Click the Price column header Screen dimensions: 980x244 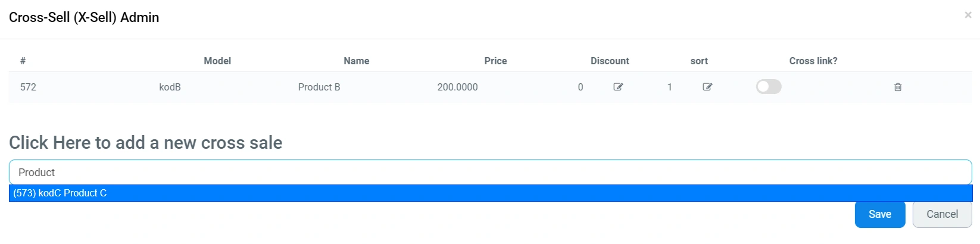point(495,61)
